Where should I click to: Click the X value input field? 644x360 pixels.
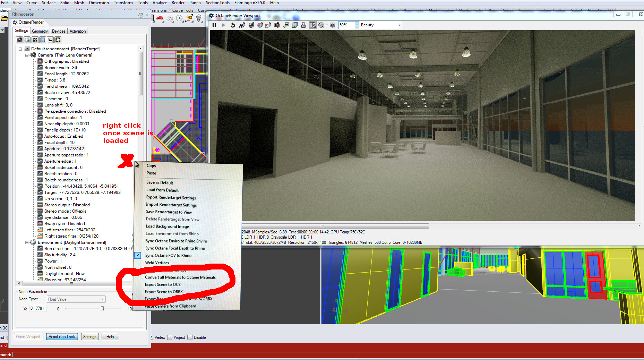pos(37,308)
